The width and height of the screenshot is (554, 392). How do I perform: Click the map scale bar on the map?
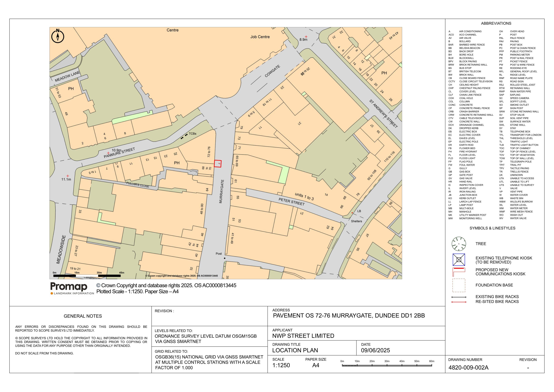click(87, 275)
